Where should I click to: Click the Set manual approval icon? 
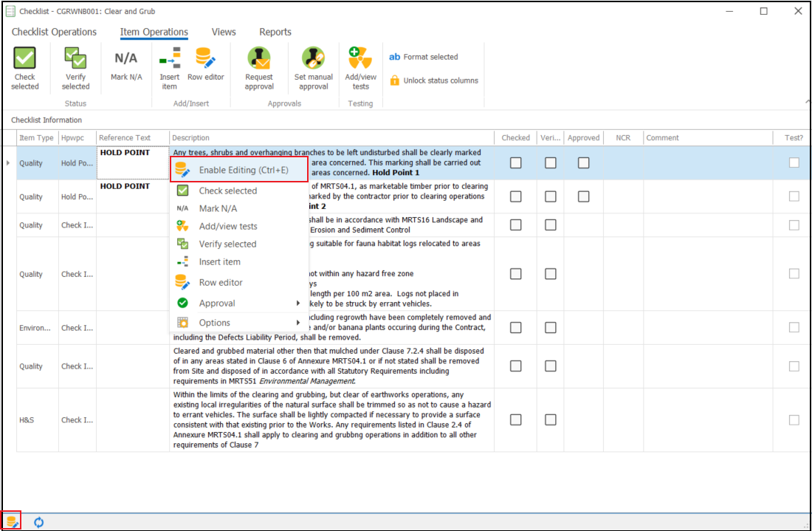click(313, 58)
